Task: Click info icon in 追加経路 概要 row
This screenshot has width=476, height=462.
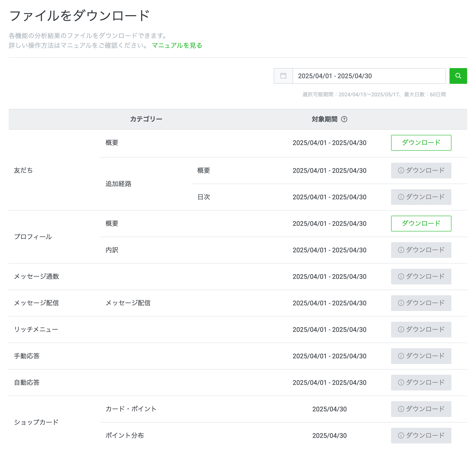Action: click(x=401, y=170)
